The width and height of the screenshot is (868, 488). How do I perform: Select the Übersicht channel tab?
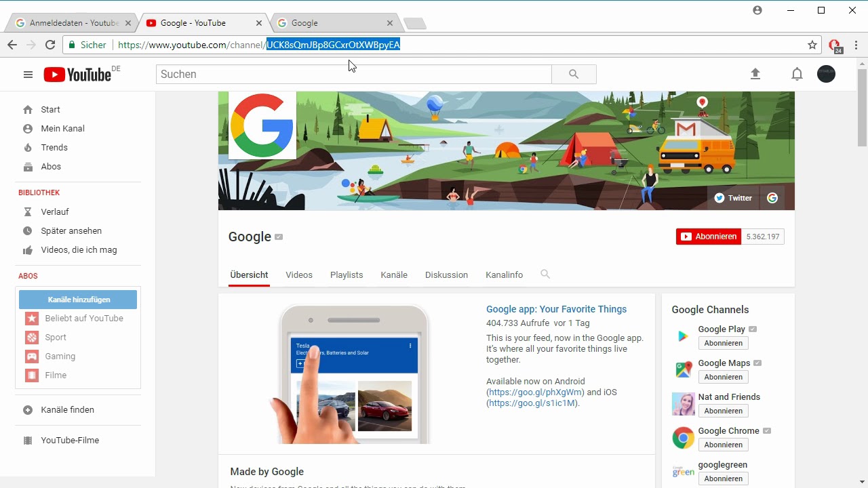(249, 274)
